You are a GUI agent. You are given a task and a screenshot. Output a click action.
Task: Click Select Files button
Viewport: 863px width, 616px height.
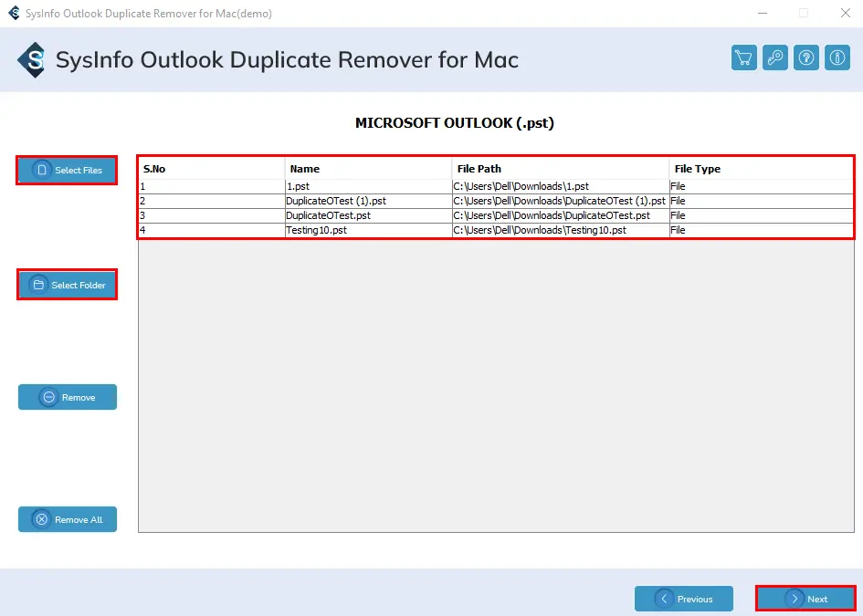(x=67, y=170)
